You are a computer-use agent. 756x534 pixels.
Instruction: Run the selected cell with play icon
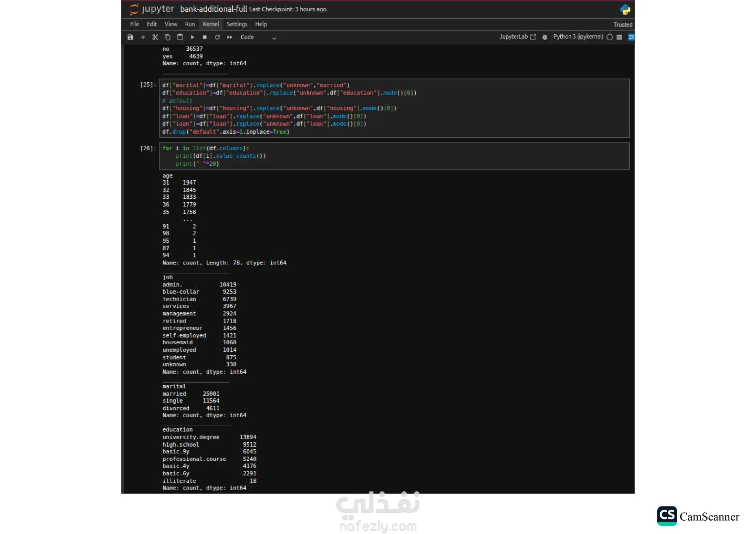click(x=193, y=37)
